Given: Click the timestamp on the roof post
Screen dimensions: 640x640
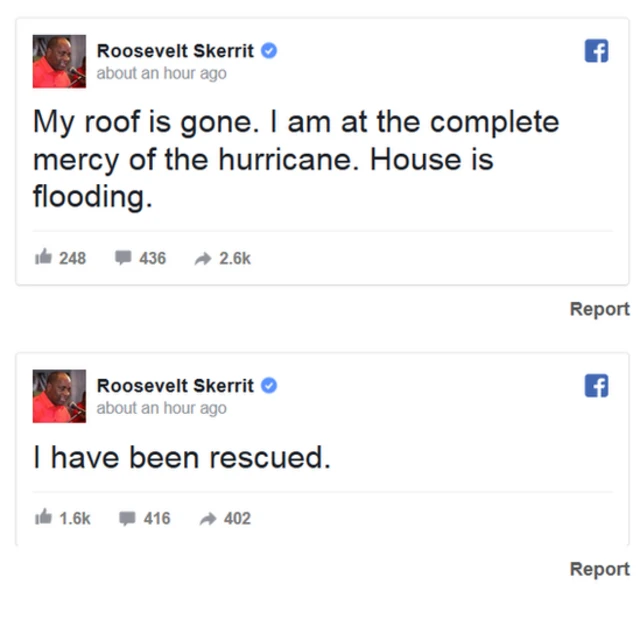Looking at the screenshot, I should (x=161, y=73).
